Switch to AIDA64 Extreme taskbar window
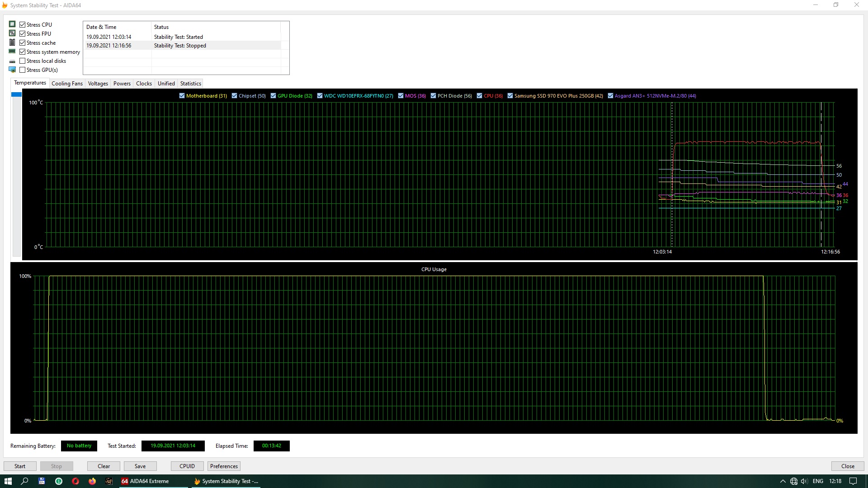Viewport: 868px width, 488px height. [145, 481]
